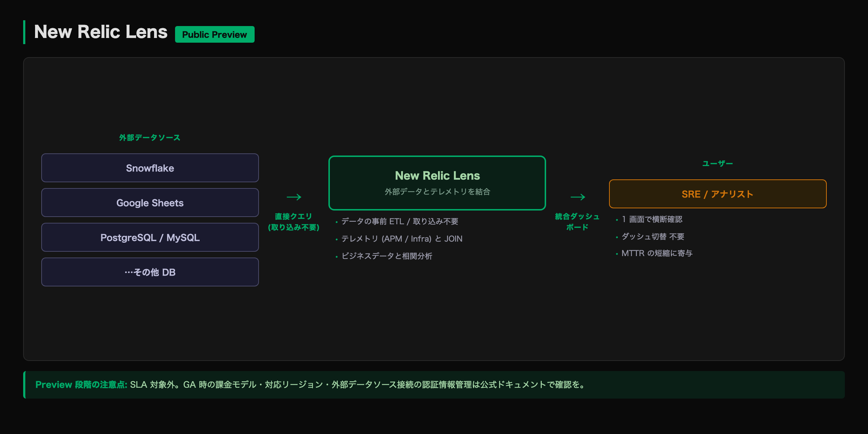Select the Snowflake data source box

(150, 168)
